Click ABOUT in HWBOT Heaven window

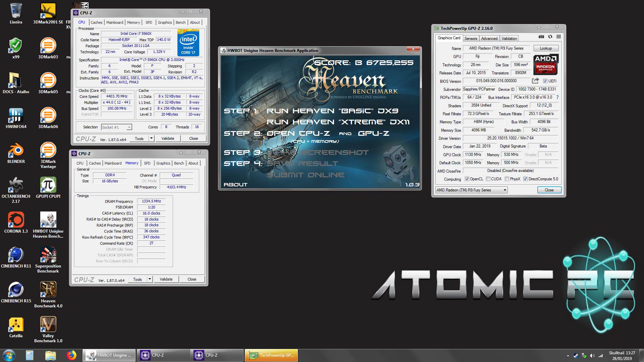tap(235, 185)
